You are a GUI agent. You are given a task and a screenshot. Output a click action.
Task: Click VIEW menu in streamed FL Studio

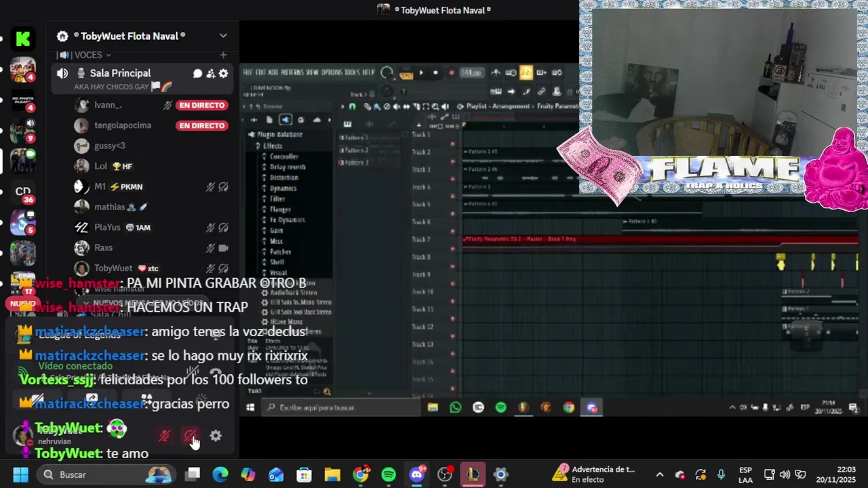313,73
